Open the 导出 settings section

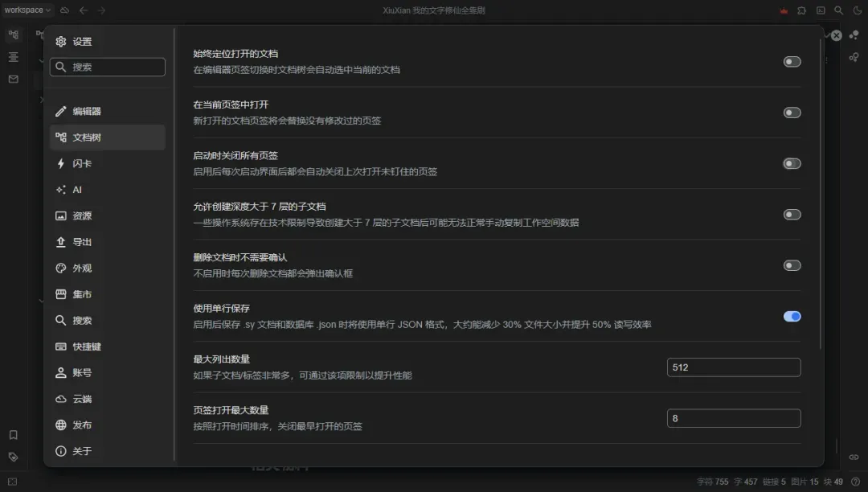pos(108,242)
